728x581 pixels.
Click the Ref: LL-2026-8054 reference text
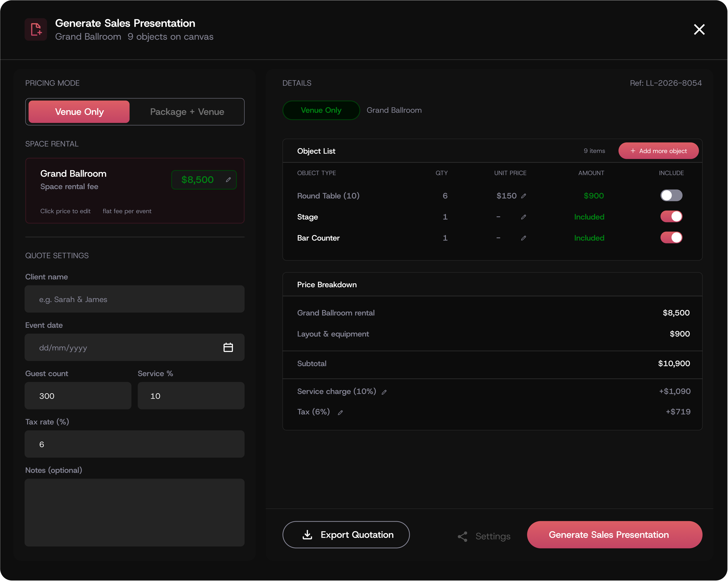665,83
